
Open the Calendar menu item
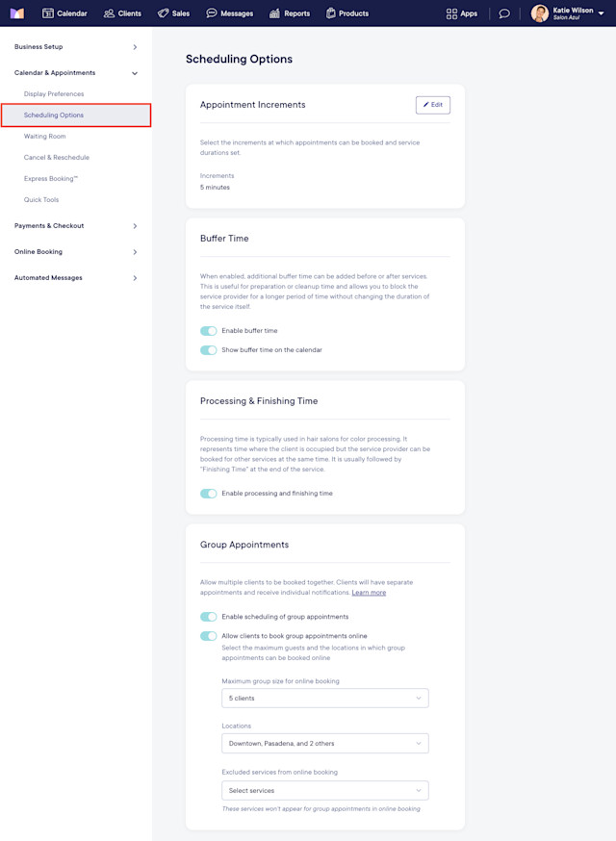coord(72,13)
